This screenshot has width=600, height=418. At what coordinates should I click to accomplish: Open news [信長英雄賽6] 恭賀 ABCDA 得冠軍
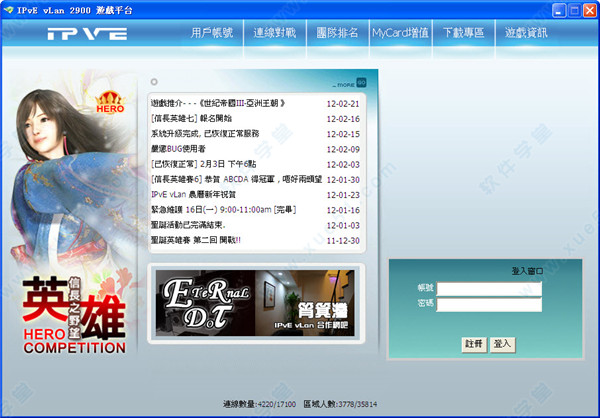coord(236,179)
